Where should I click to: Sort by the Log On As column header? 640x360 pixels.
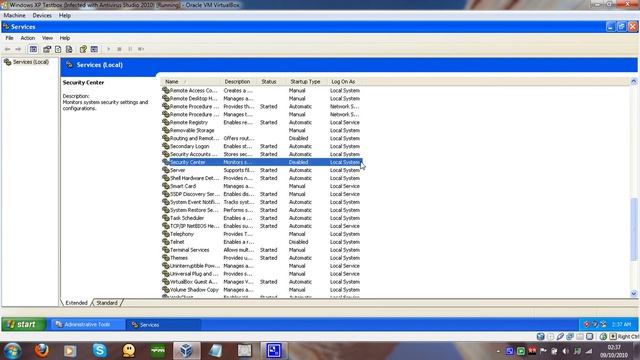[345, 82]
